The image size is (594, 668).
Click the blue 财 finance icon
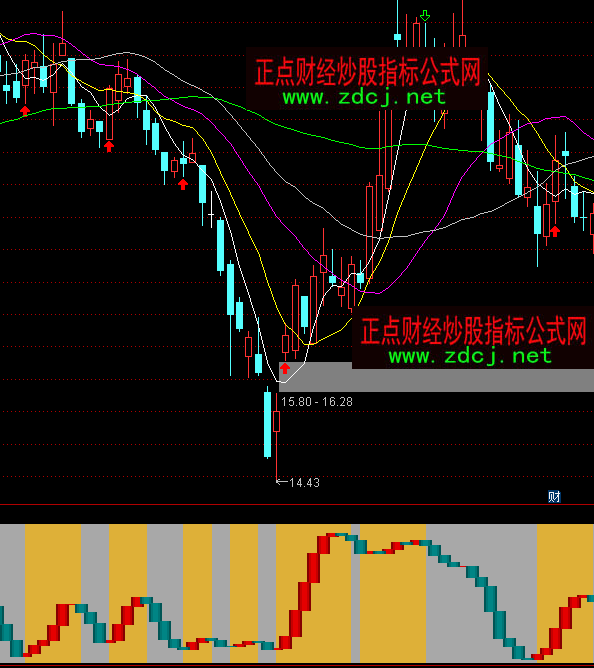click(554, 496)
